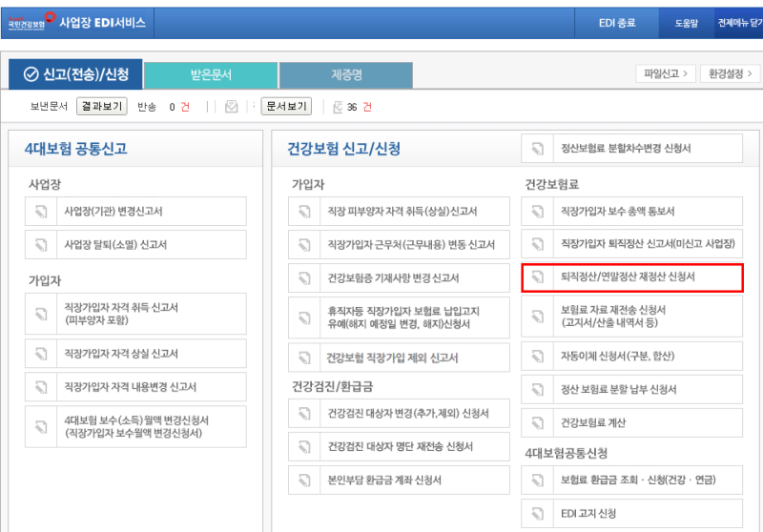Click the icon beside 직장 피부양자 자격 취득(상실)신고서

[x=304, y=211]
